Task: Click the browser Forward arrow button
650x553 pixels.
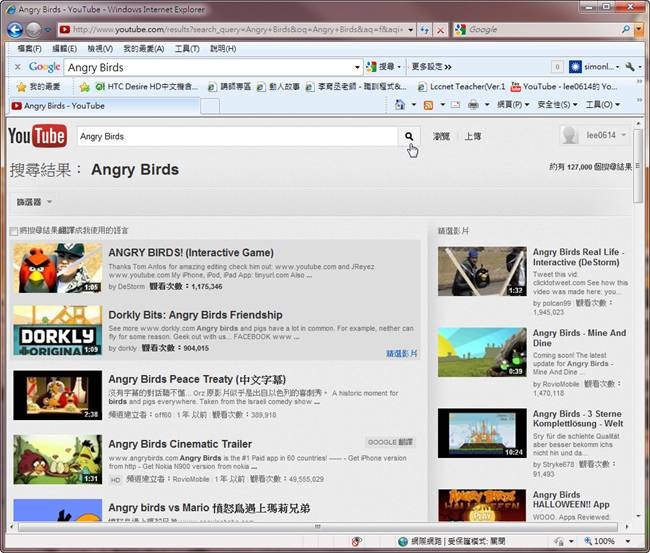Action: [x=34, y=30]
